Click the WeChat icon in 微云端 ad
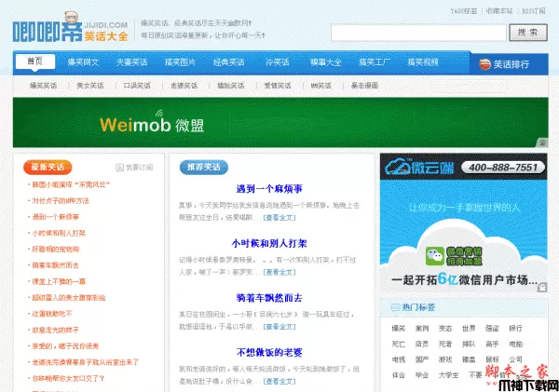Image resolution: width=559 pixels, height=392 pixels. pos(434,256)
